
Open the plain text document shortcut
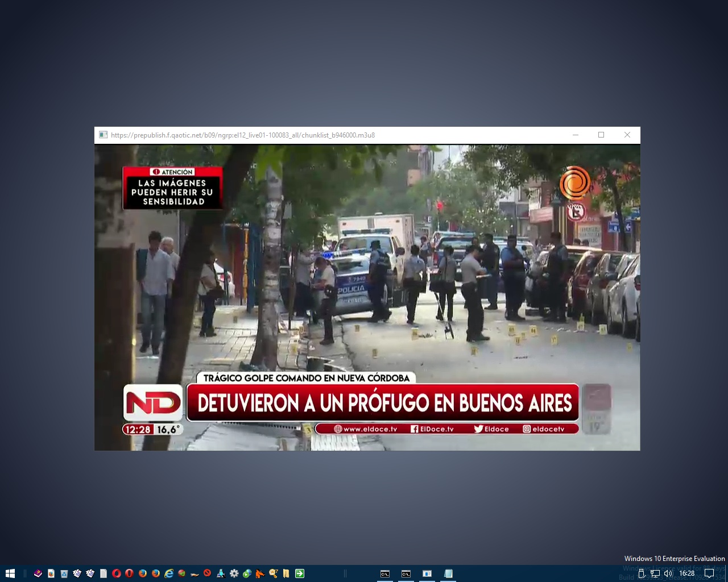(104, 573)
